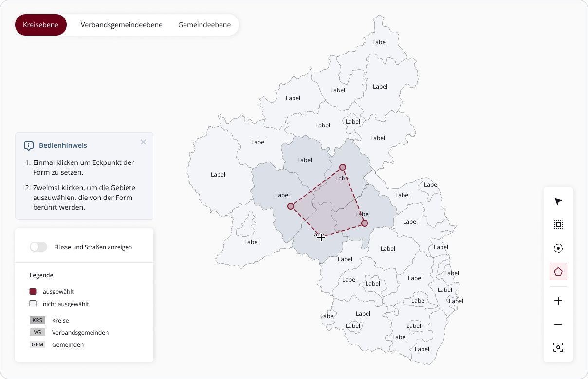Toggle Flüsse und Straßen anzeigen switch
Viewport: 588px width, 379px height.
(x=38, y=247)
